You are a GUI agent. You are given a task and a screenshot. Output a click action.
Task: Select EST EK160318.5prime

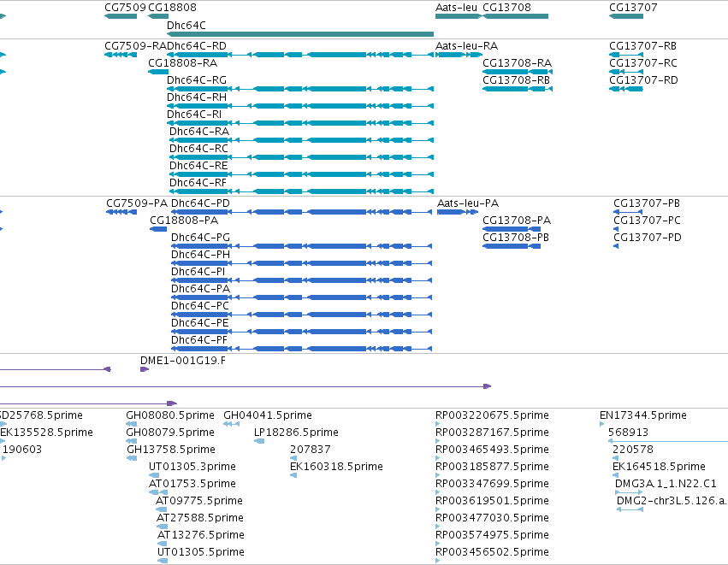pos(336,467)
